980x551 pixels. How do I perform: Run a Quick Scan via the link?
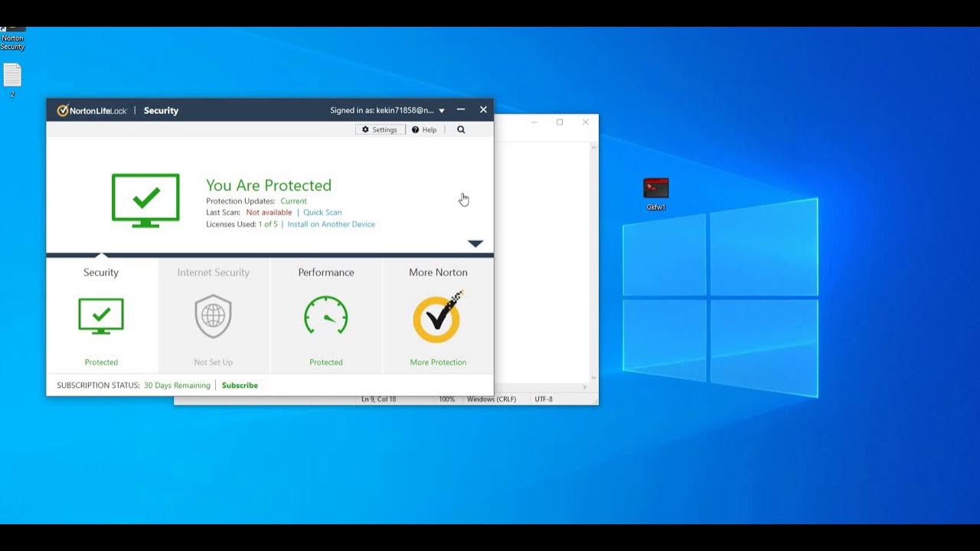(322, 213)
